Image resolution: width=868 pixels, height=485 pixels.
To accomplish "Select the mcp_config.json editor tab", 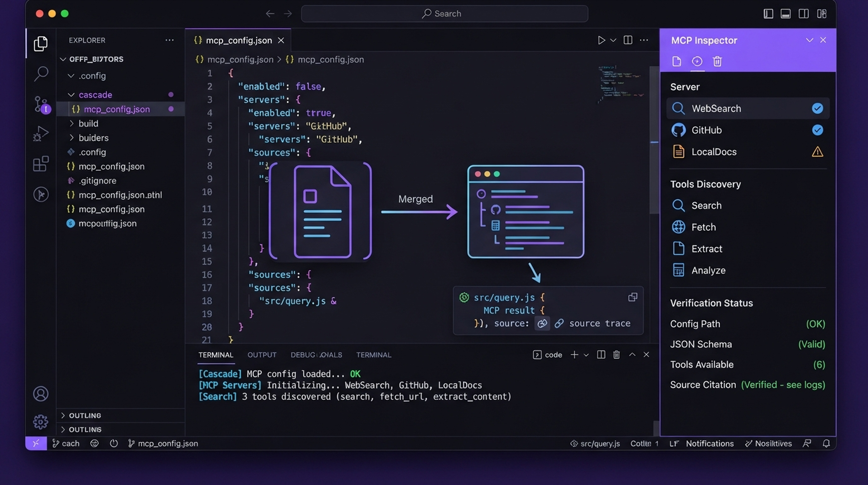I will tap(238, 40).
